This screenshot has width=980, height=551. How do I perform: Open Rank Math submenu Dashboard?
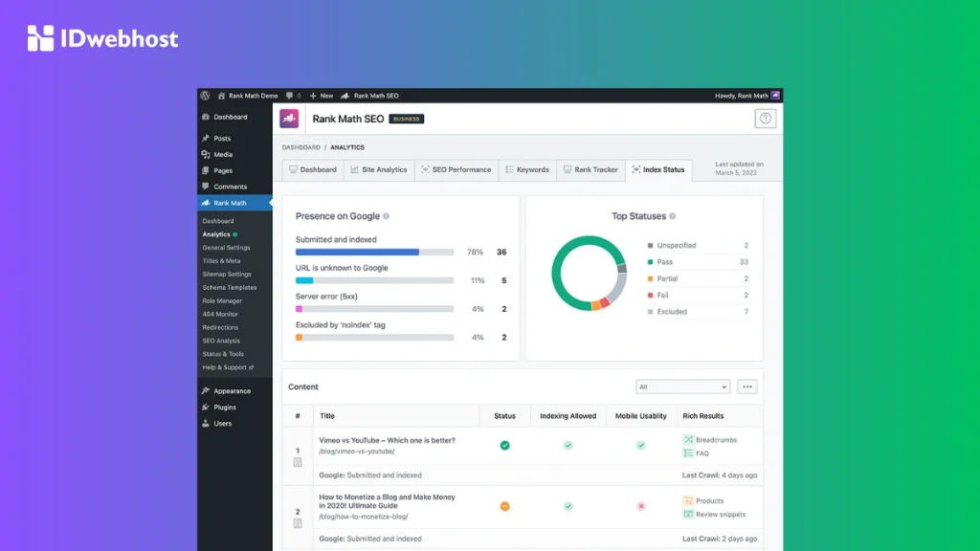coord(218,221)
